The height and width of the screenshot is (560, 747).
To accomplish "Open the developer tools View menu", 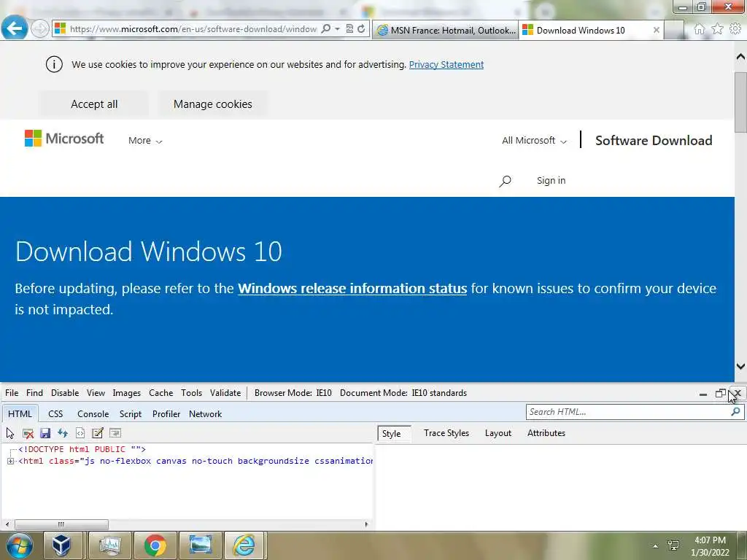I will pyautogui.click(x=96, y=393).
